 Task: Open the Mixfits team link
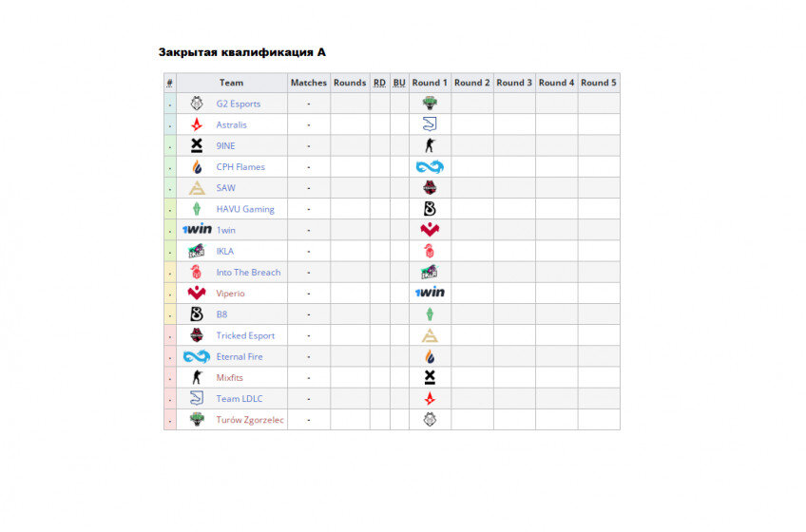pos(229,378)
